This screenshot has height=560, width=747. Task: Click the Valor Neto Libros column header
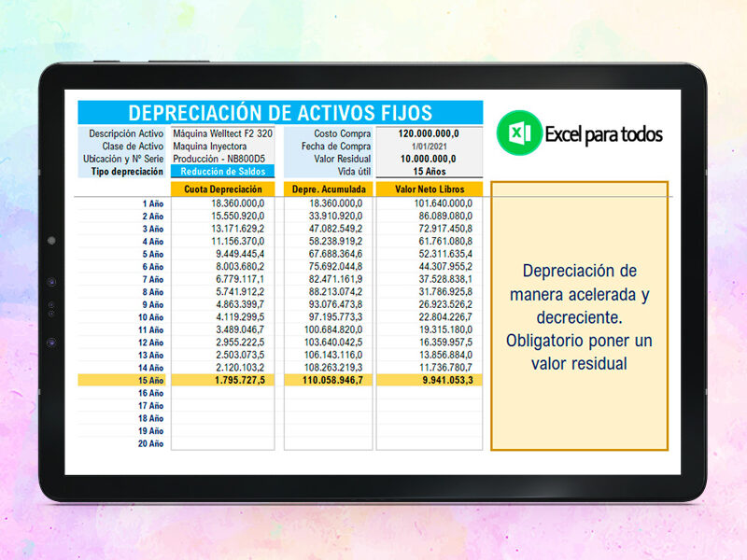click(x=430, y=189)
